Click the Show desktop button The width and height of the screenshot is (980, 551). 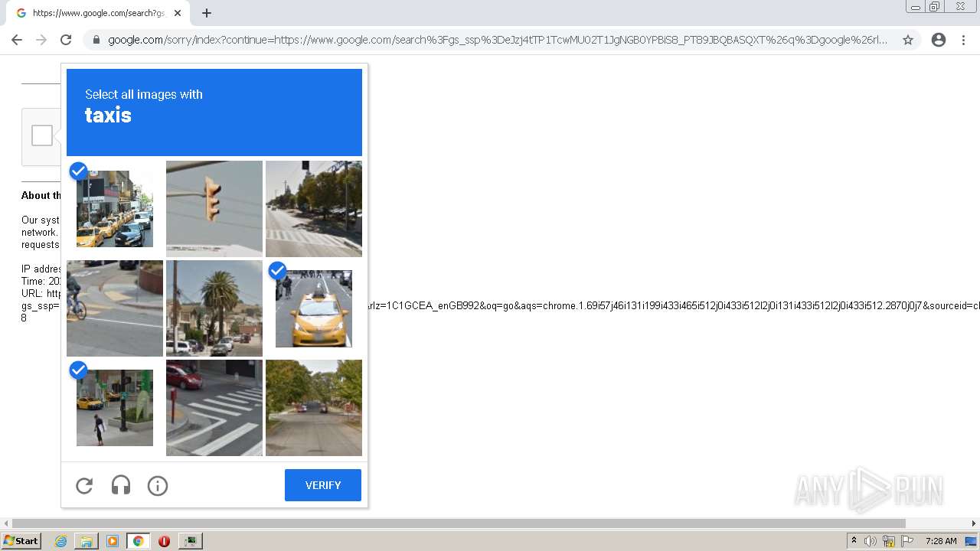click(x=972, y=541)
